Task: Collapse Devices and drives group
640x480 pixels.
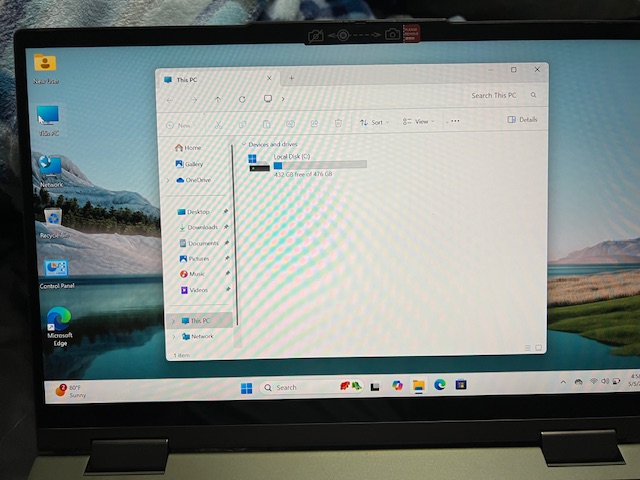Action: pyautogui.click(x=244, y=144)
